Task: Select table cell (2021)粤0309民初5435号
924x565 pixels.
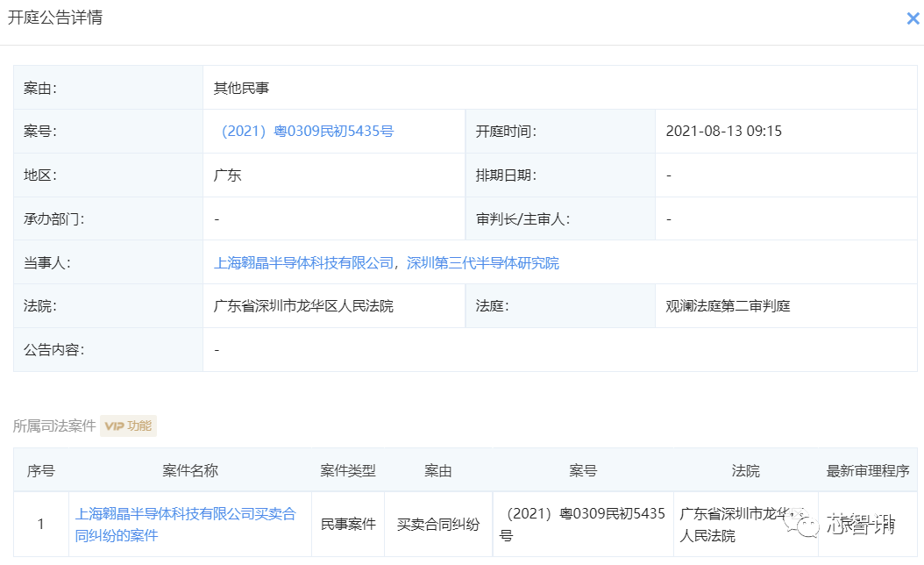Action: [x=583, y=525]
